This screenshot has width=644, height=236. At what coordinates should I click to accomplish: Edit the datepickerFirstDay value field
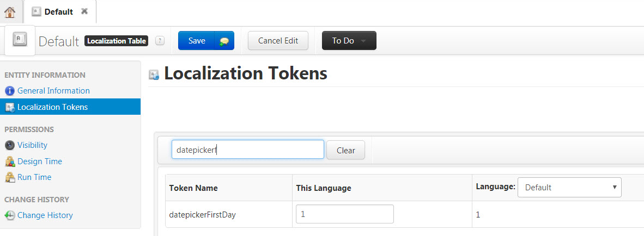tap(344, 214)
